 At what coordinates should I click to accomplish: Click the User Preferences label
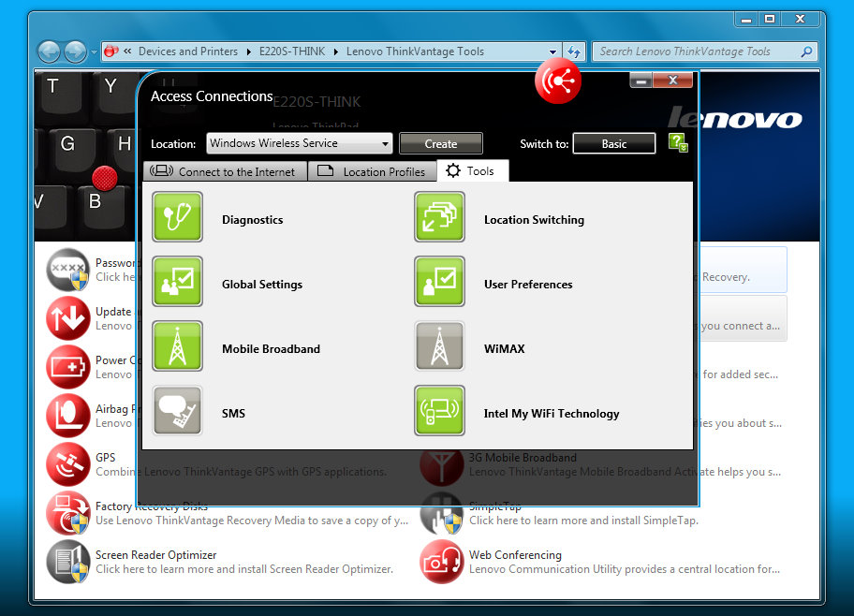[528, 285]
